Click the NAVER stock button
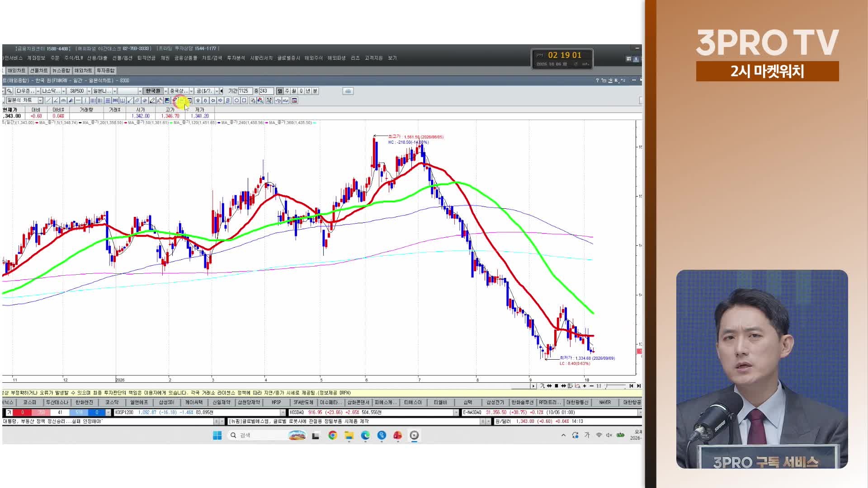Screen dimensions: 868x488 (x=605, y=402)
